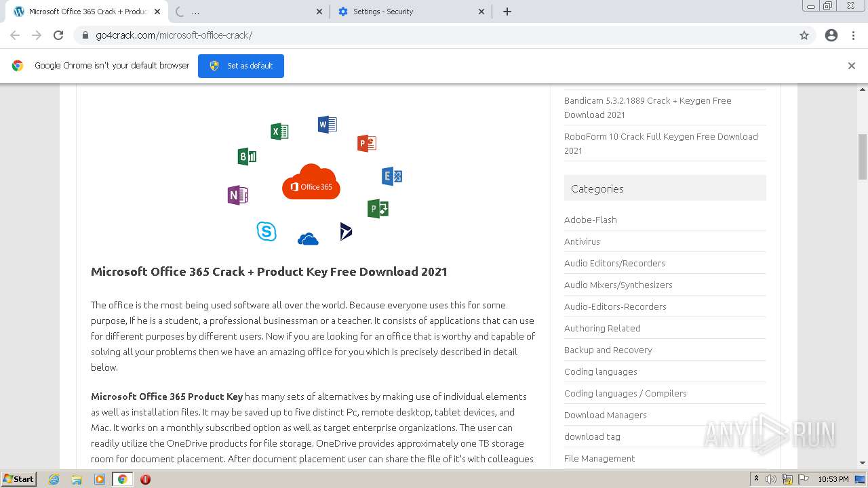
Task: Open the Backup and Recovery category
Action: 608,350
